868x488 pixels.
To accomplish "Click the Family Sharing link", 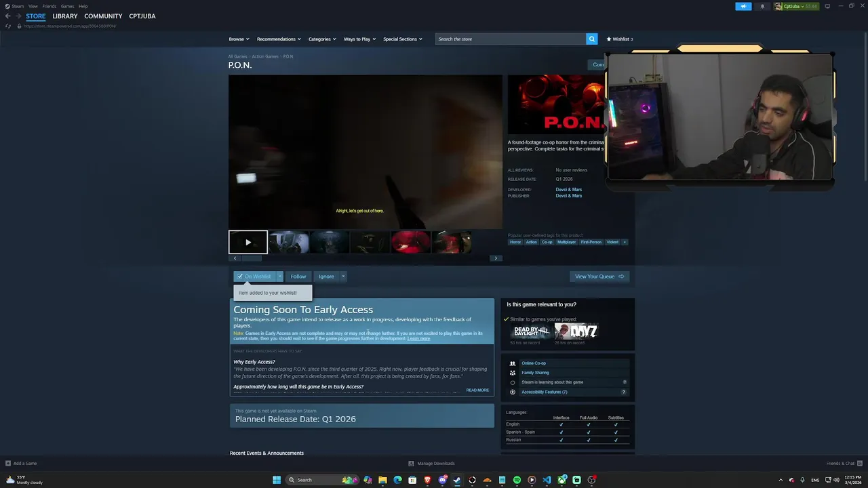I will coord(535,373).
